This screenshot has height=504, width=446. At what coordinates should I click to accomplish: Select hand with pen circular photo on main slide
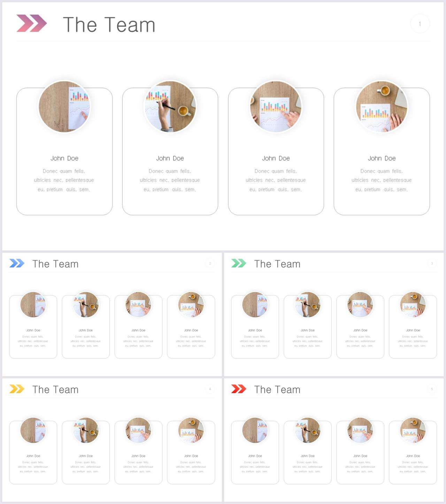[x=170, y=107]
